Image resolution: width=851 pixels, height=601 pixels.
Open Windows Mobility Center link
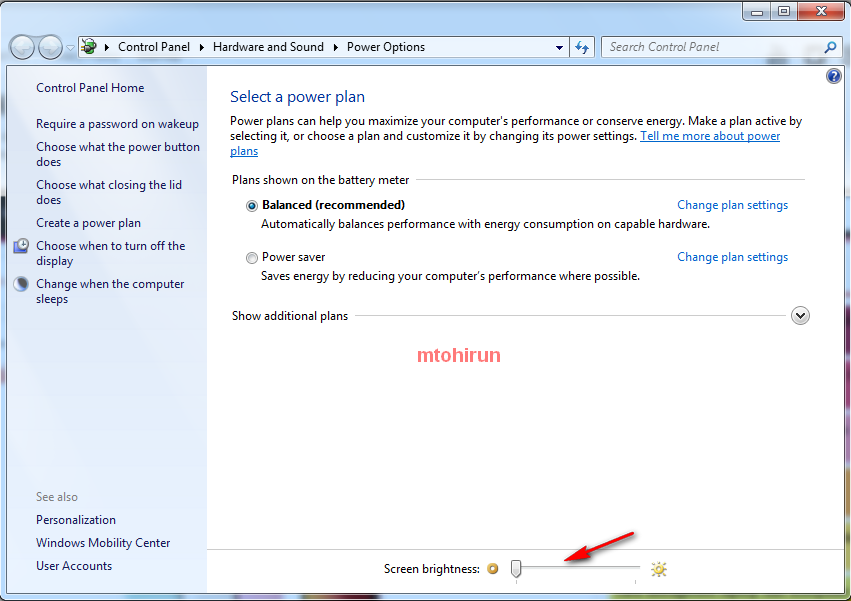click(103, 542)
